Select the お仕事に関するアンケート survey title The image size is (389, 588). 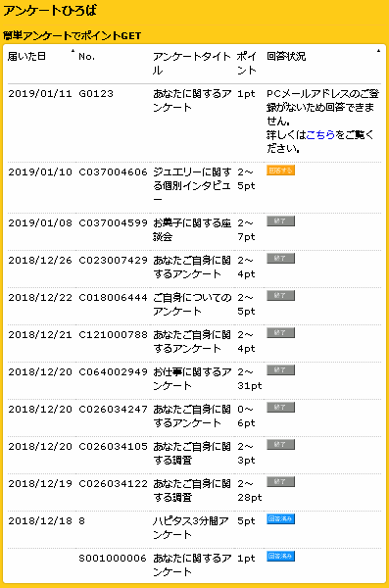(x=192, y=378)
